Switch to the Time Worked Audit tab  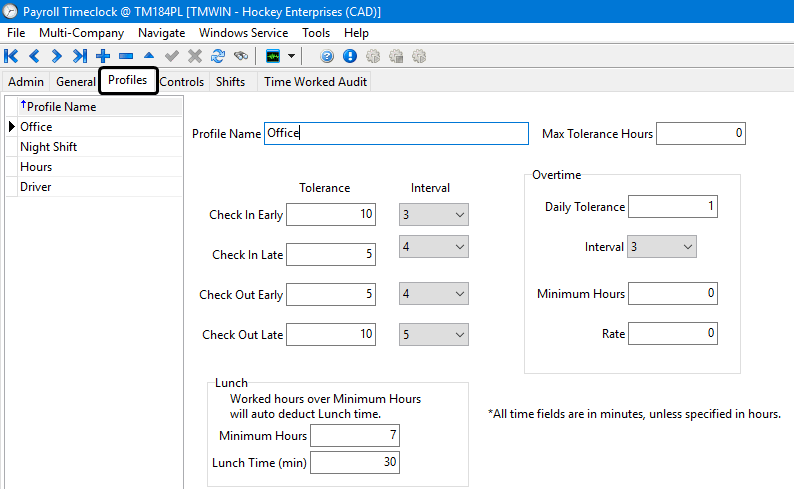pyautogui.click(x=315, y=82)
